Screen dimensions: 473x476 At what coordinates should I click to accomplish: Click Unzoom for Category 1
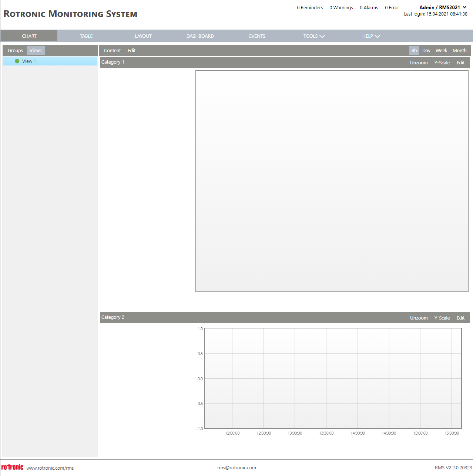pos(419,63)
